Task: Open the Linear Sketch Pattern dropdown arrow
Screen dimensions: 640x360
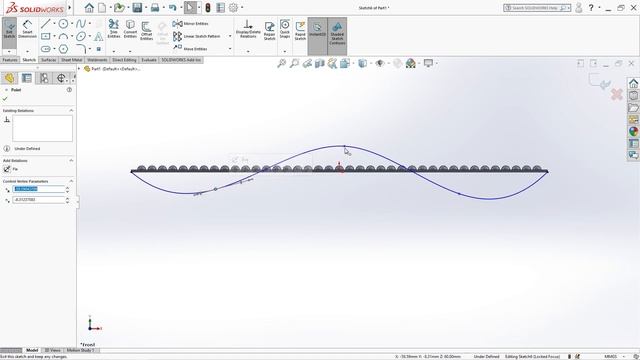Action: [x=230, y=36]
